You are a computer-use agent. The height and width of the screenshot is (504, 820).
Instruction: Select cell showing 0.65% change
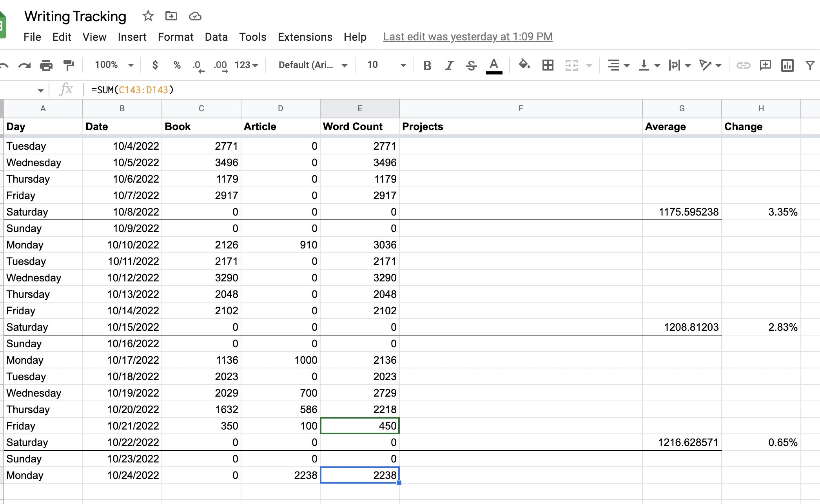[x=761, y=442]
